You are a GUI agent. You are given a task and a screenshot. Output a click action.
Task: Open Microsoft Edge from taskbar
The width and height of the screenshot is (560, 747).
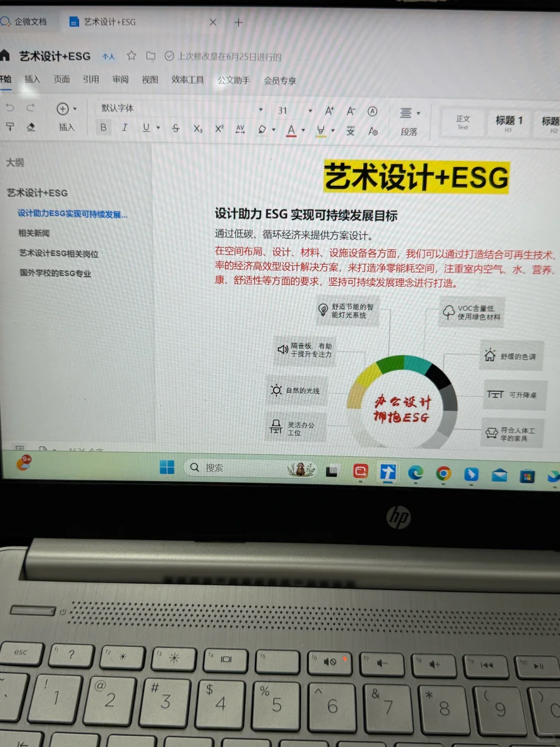click(x=415, y=473)
